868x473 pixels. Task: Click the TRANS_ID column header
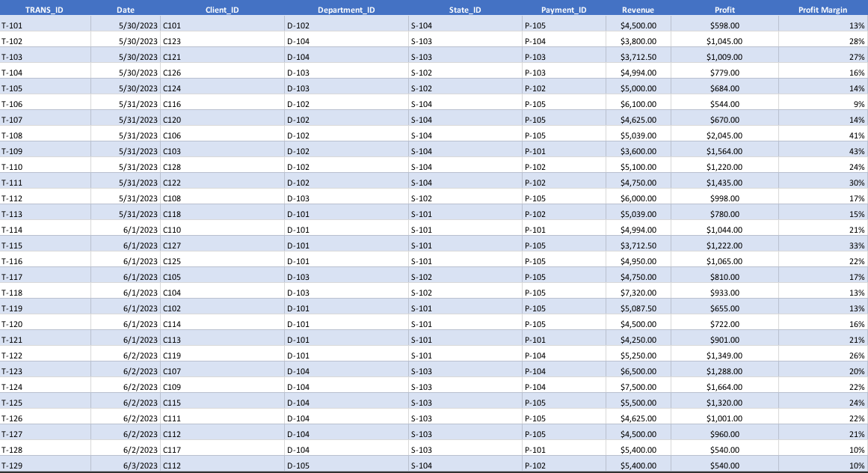coord(44,10)
